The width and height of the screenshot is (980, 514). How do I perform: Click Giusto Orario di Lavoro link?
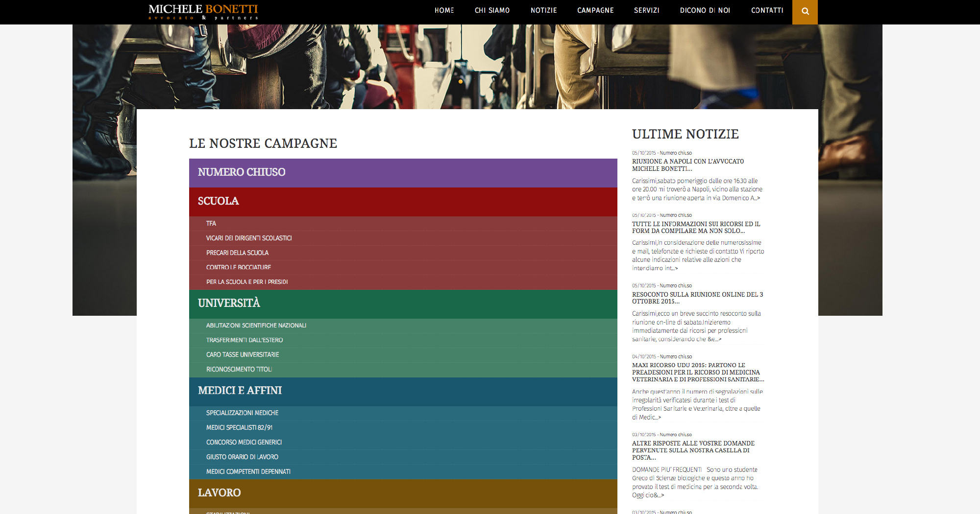click(x=242, y=457)
